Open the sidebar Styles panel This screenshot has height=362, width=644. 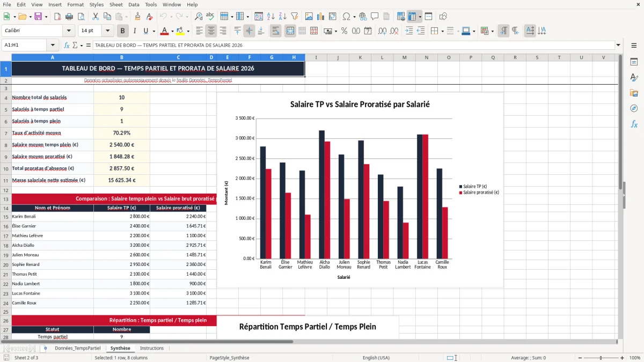[634, 78]
